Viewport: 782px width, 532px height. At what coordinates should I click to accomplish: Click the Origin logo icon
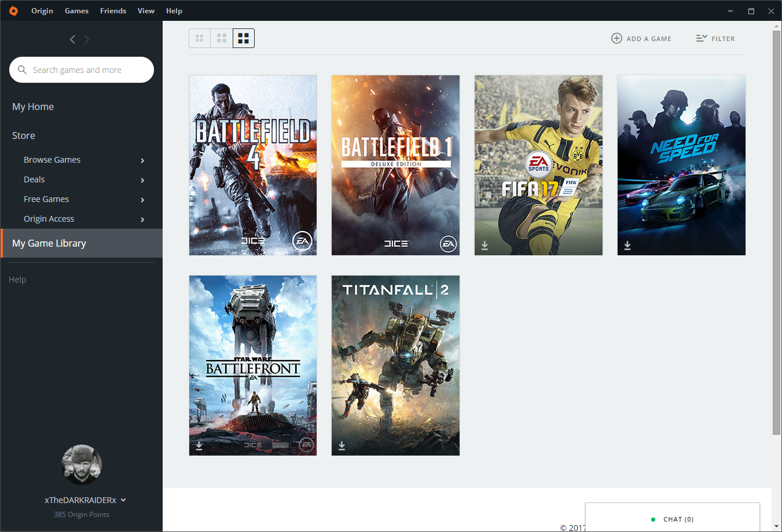[13, 10]
